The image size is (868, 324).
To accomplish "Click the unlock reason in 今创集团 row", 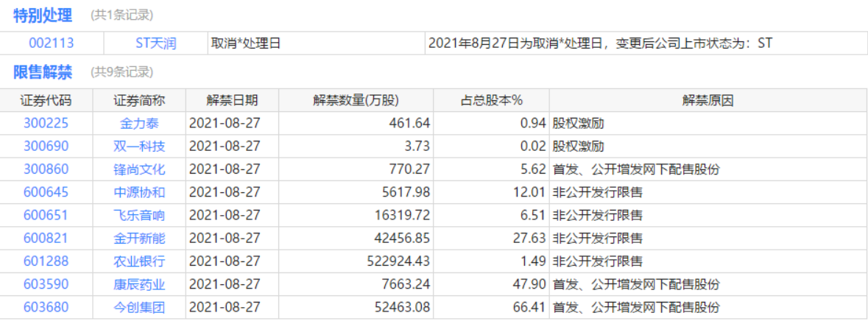I will (636, 307).
